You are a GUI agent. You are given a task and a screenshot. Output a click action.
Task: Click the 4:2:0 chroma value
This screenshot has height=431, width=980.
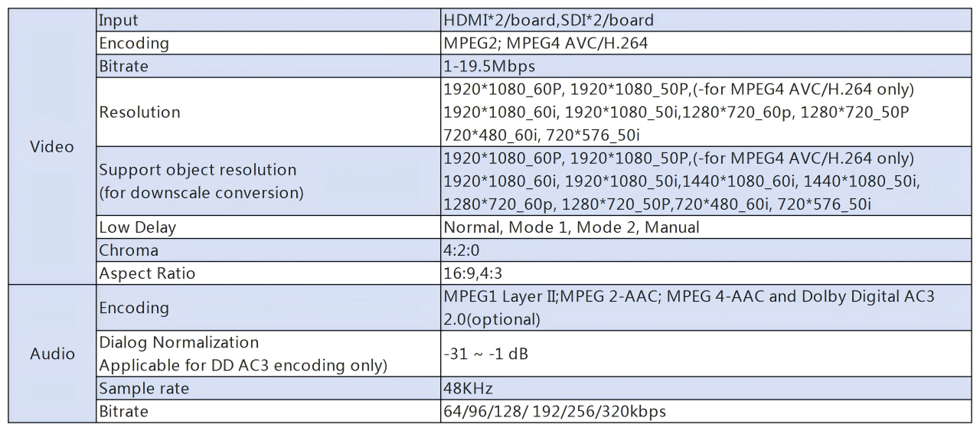(x=461, y=250)
